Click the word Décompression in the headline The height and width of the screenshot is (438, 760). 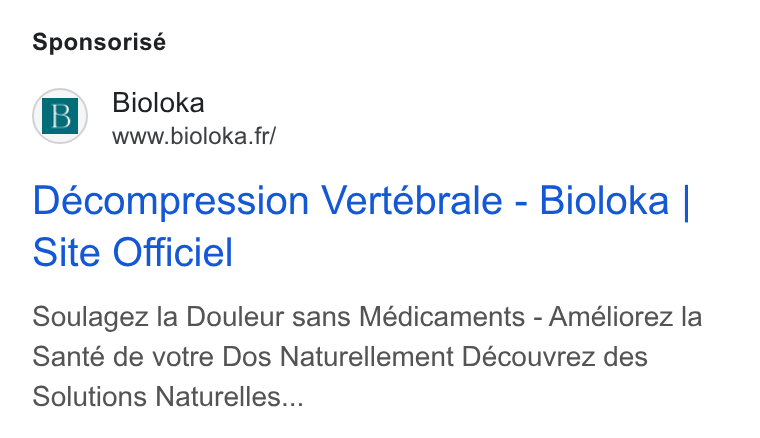171,202
